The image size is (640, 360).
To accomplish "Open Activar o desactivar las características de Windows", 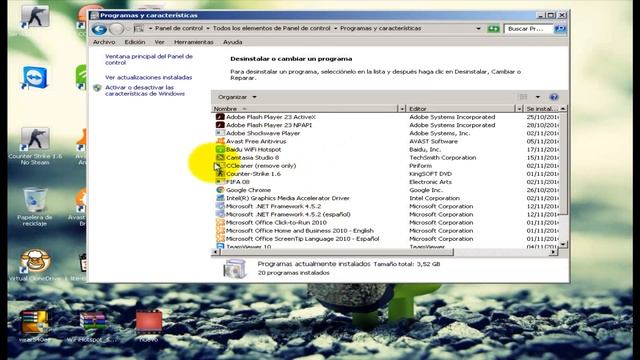I will (145, 91).
